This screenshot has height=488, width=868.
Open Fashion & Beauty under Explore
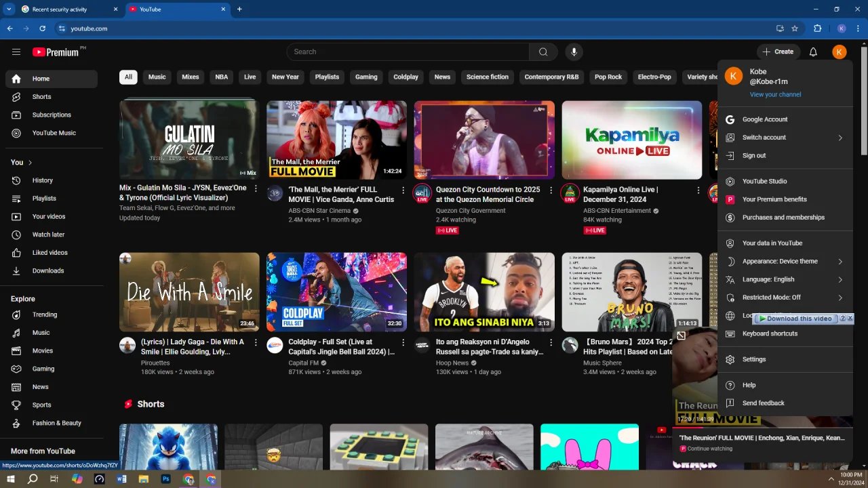click(52, 423)
